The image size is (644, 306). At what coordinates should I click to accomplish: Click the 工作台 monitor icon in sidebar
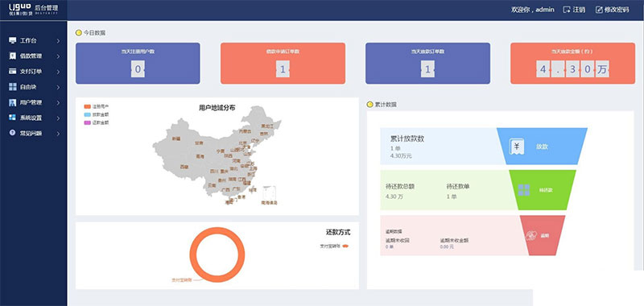click(x=13, y=40)
